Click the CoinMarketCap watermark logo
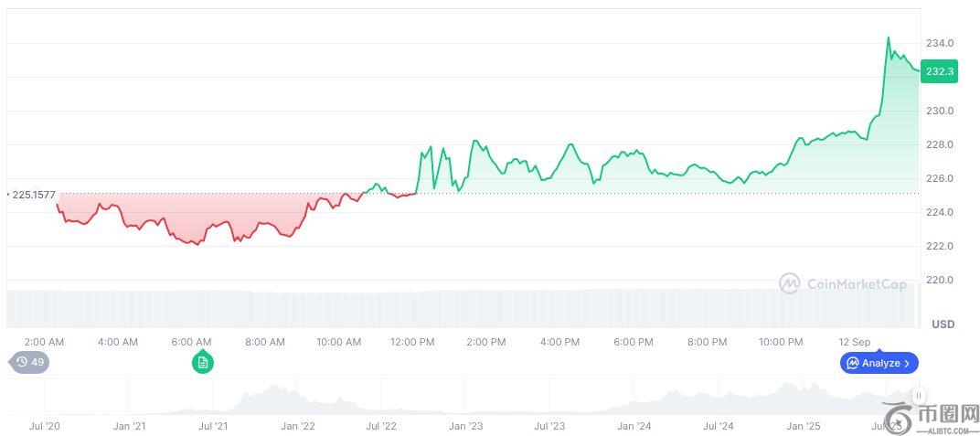The height and width of the screenshot is (436, 980). (x=842, y=284)
